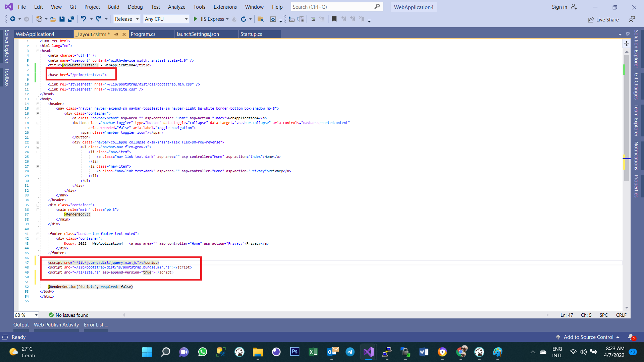This screenshot has width=644, height=362.
Task: Click Add to Source Control
Action: (x=588, y=337)
